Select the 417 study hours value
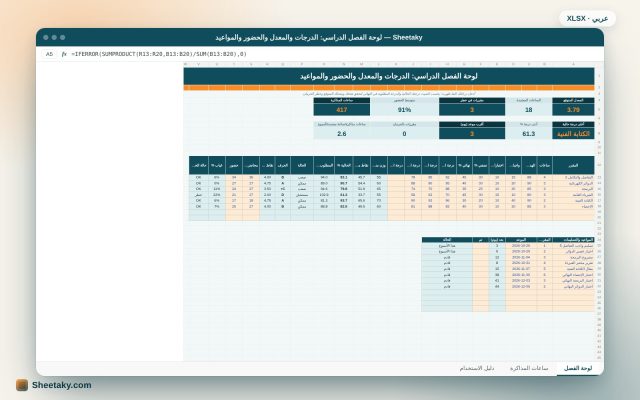Screen dimensions: 640x400 coord(342,110)
